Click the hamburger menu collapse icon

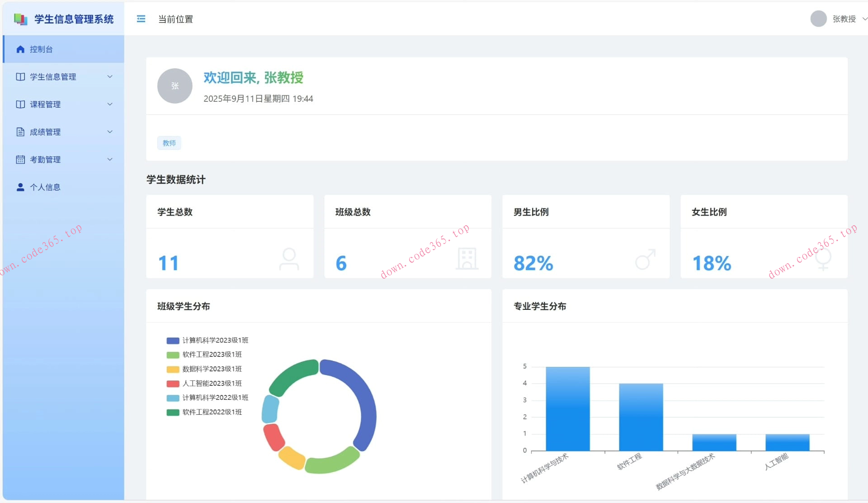click(x=141, y=19)
